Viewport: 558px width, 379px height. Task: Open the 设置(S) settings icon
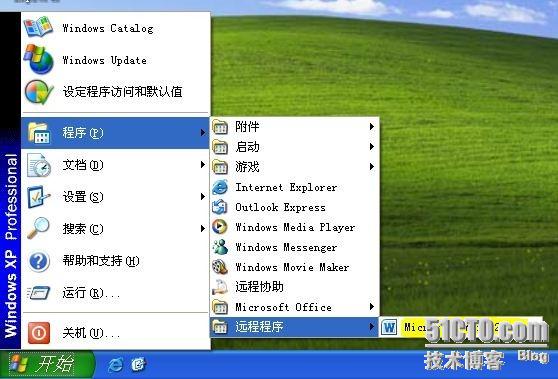point(38,196)
